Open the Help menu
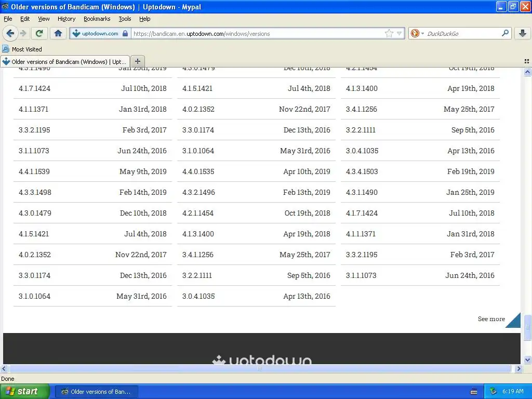Image resolution: width=532 pixels, height=399 pixels. tap(144, 19)
